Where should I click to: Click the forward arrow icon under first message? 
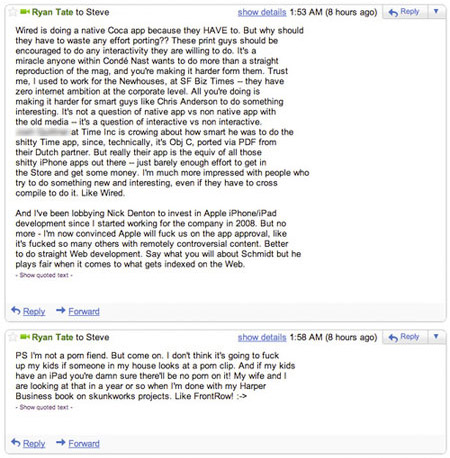[x=61, y=310]
